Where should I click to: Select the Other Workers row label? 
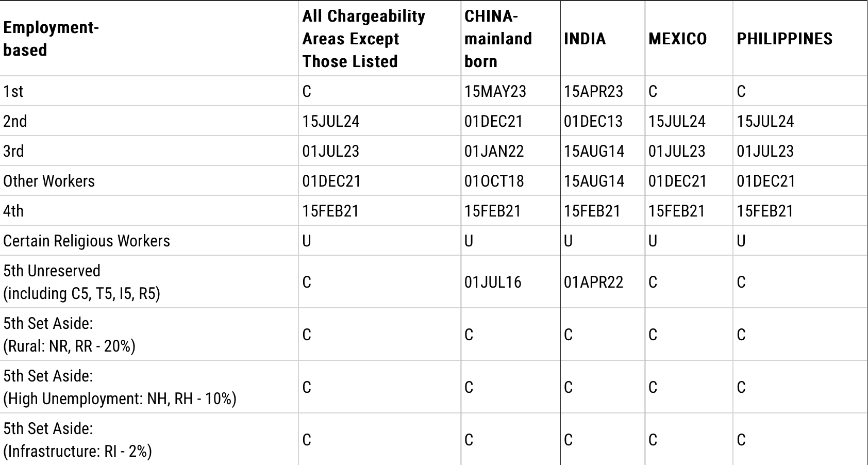[x=49, y=181]
